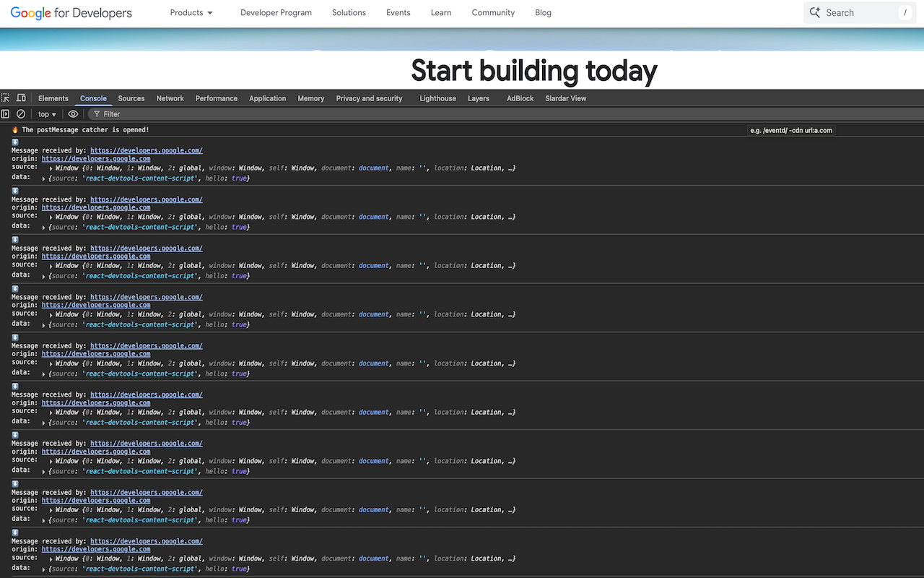
Task: Toggle the live expression eye icon
Action: (73, 114)
